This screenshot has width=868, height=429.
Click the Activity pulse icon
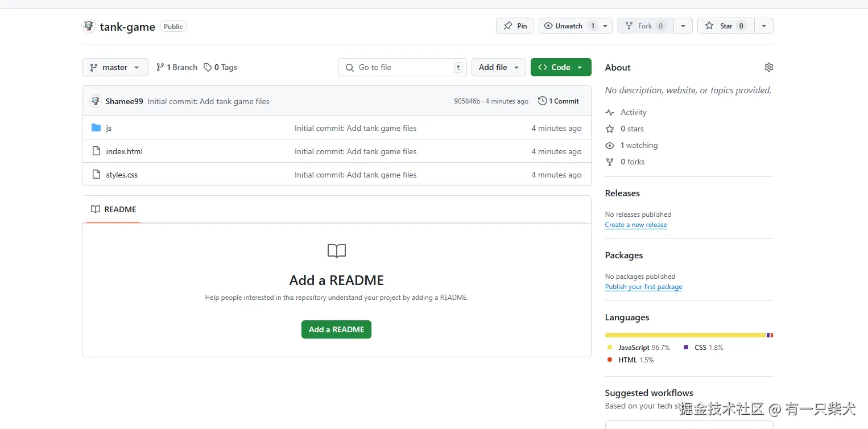(x=610, y=113)
